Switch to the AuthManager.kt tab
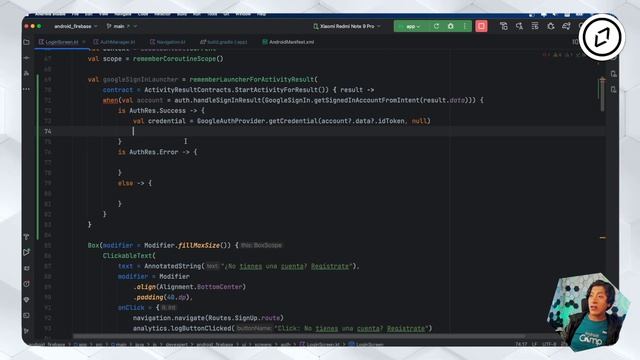640x360 pixels. coord(114,42)
